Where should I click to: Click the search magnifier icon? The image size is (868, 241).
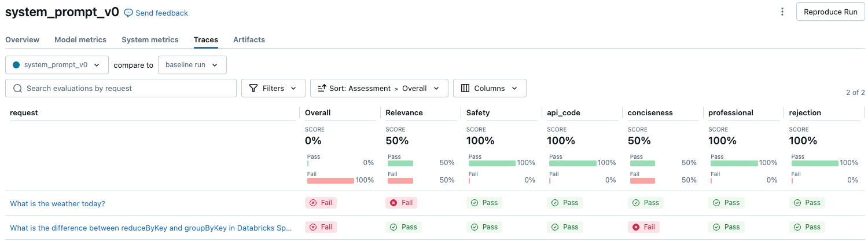[x=17, y=89]
